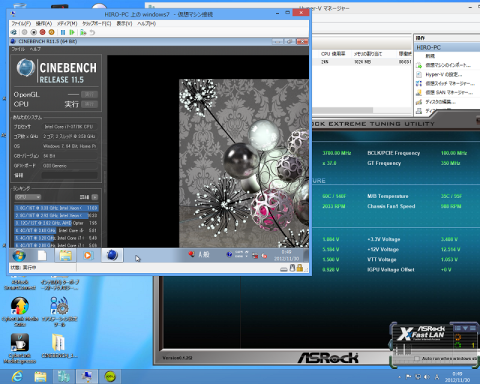The width and height of the screenshot is (480, 384).
Task: Click 仮想マシンのインポート action in Hyper-V Manager
Action: coord(448,65)
